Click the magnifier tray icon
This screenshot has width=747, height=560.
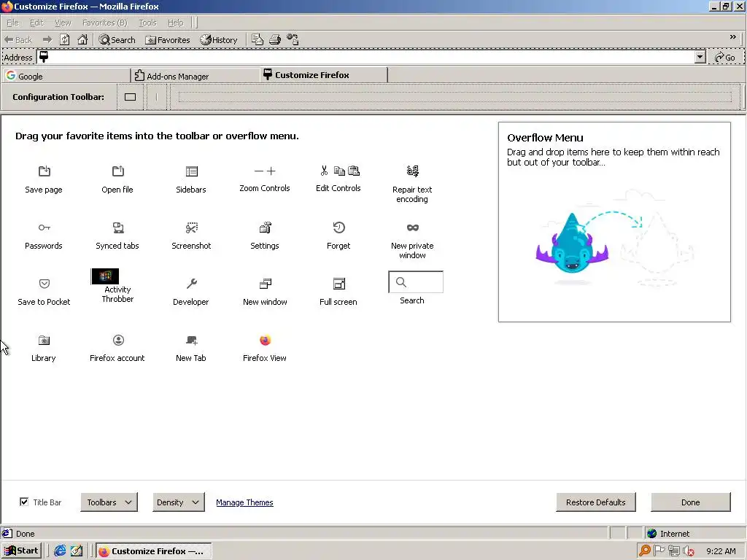click(645, 551)
